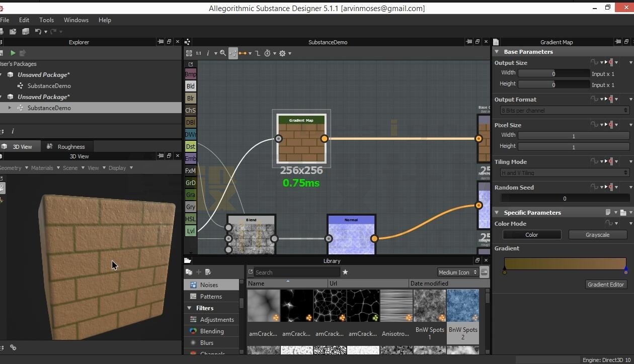Screen dimensions: 634x364
Task: Toggle Random Seed inheritance red marker
Action: click(x=611, y=187)
